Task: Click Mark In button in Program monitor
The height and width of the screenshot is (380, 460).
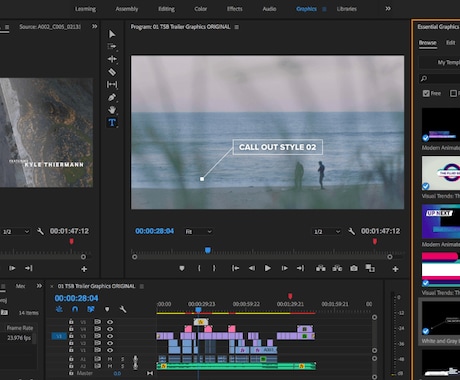Action: tap(199, 268)
